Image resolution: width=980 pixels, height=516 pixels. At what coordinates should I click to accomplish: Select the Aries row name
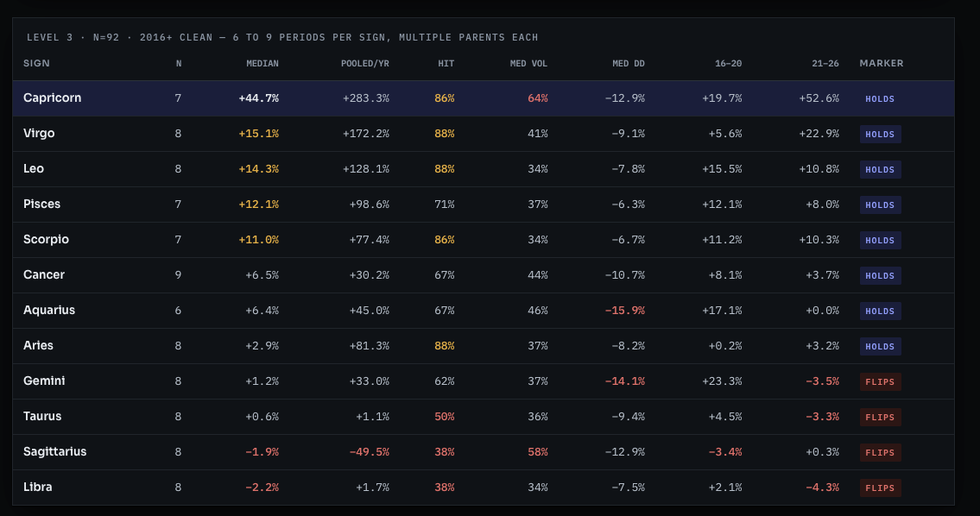tap(38, 345)
